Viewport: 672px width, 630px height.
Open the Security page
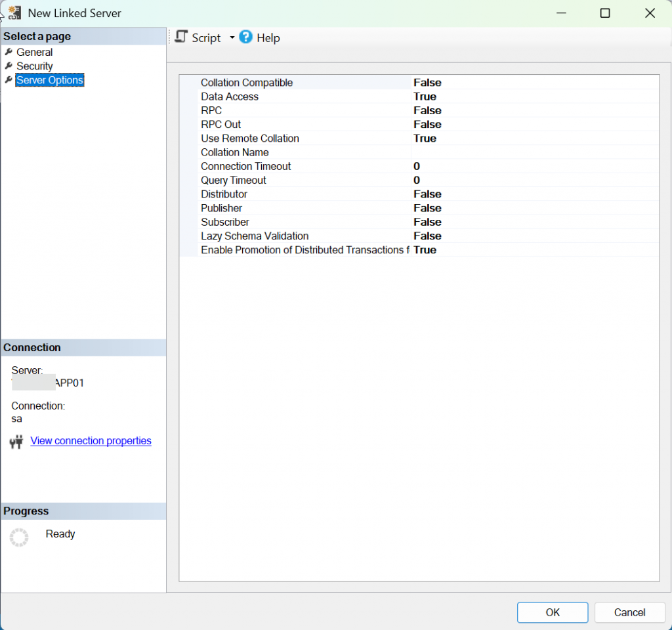click(x=34, y=66)
